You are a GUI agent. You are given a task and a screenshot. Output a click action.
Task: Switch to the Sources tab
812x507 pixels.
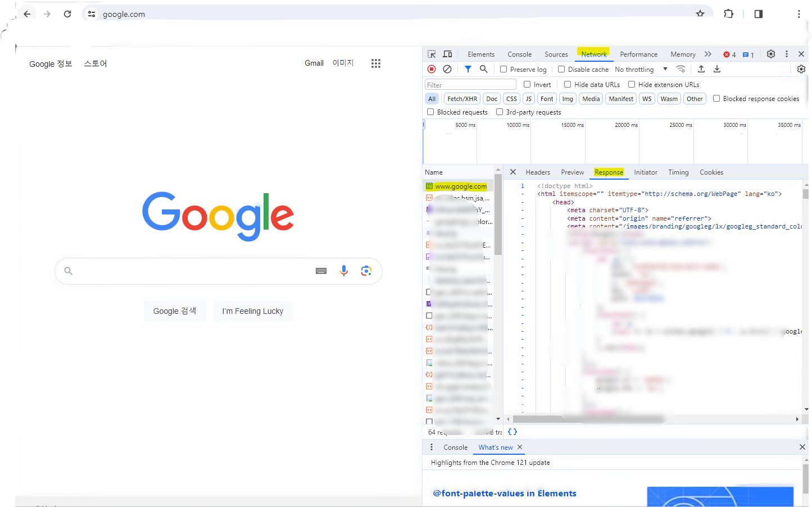(556, 54)
